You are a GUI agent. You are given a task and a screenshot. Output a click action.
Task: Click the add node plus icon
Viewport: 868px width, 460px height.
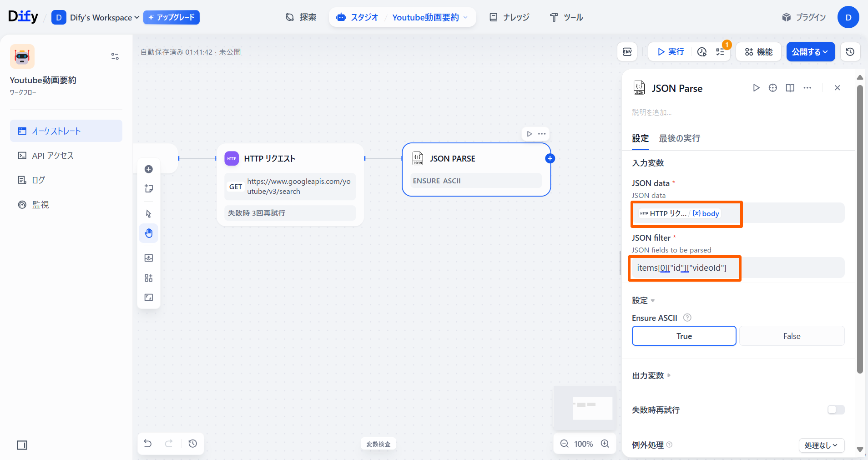(149, 169)
